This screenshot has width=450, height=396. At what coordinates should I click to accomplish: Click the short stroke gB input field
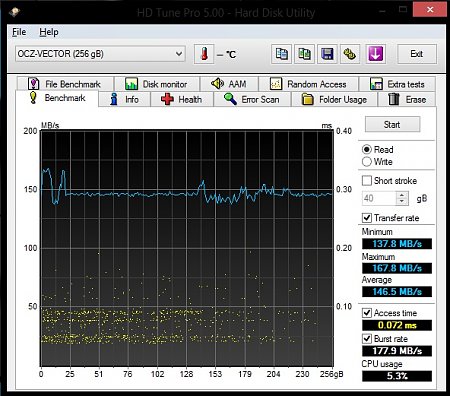pos(379,198)
